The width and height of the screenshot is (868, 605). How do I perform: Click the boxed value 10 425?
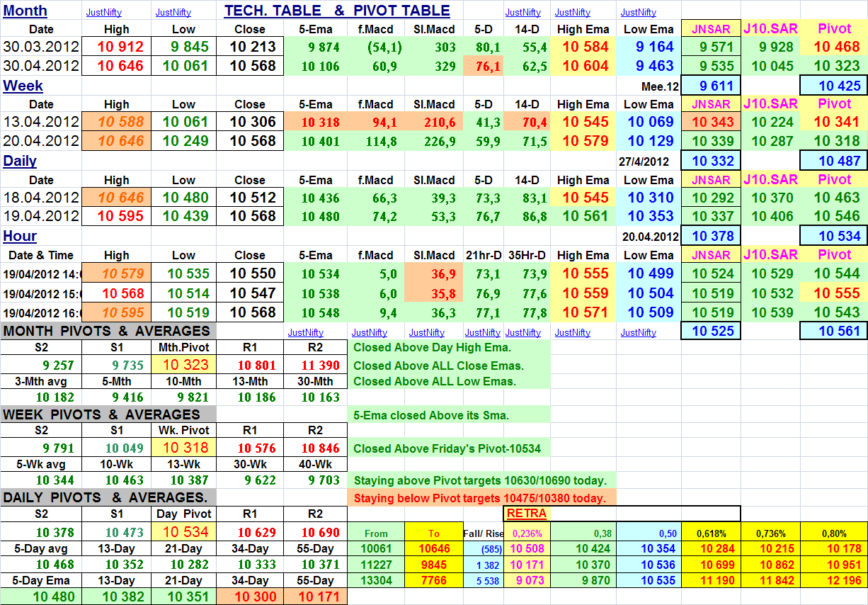pos(834,86)
